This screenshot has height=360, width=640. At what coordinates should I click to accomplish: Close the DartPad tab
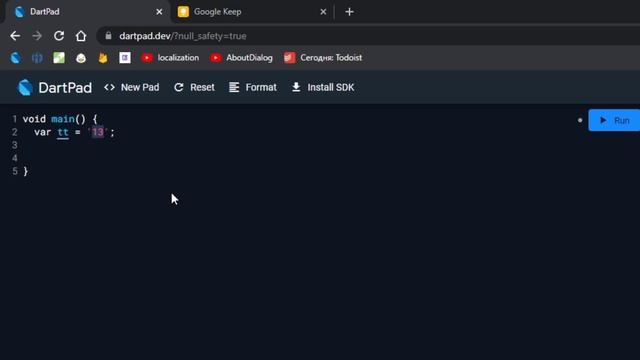(159, 12)
